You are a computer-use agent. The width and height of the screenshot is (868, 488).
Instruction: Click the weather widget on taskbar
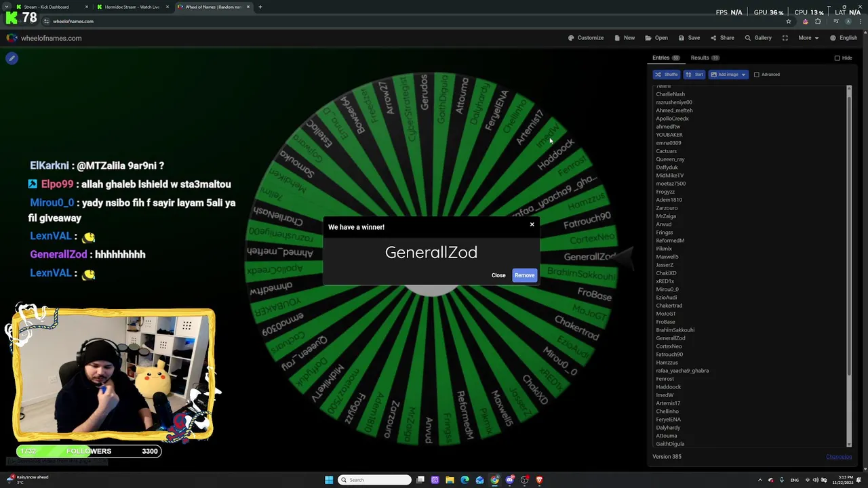[x=27, y=479]
